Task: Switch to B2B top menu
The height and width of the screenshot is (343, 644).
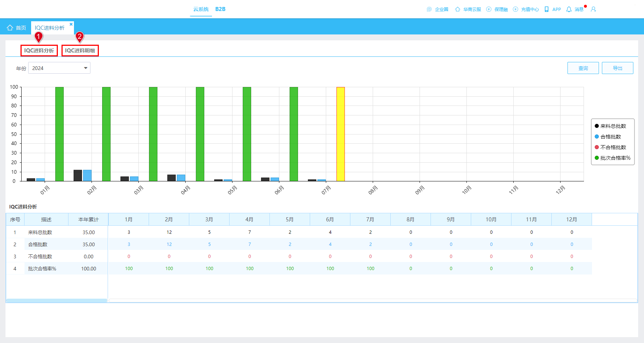Action: [220, 9]
